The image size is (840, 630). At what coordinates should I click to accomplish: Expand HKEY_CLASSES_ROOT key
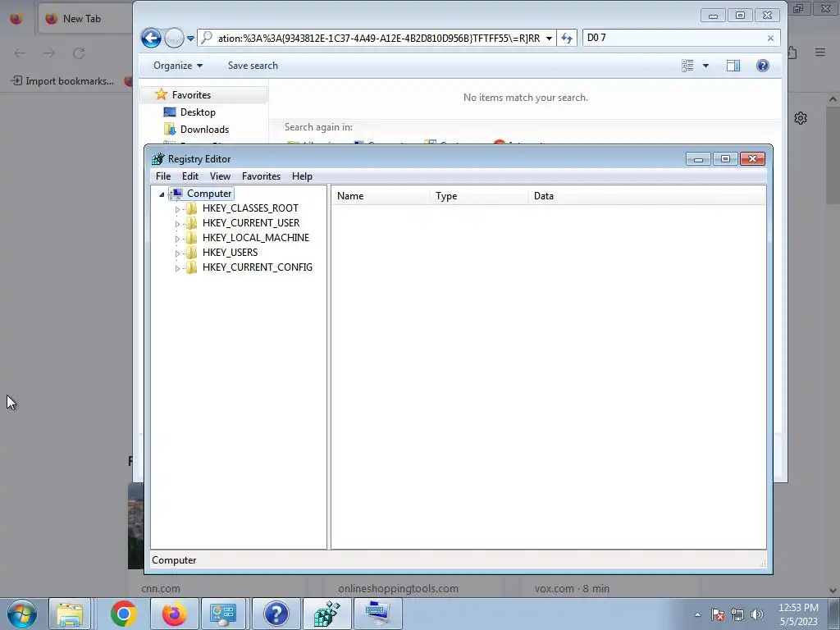tap(177, 209)
